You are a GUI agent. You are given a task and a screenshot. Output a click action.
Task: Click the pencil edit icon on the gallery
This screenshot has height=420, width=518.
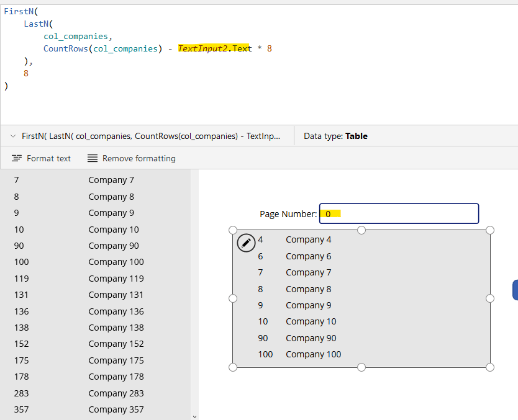click(x=246, y=243)
